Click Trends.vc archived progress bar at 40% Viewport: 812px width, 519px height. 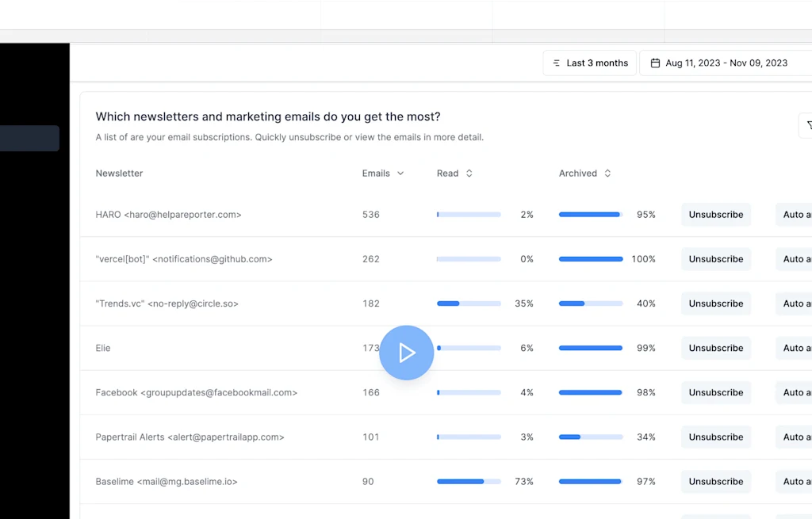pyautogui.click(x=591, y=303)
